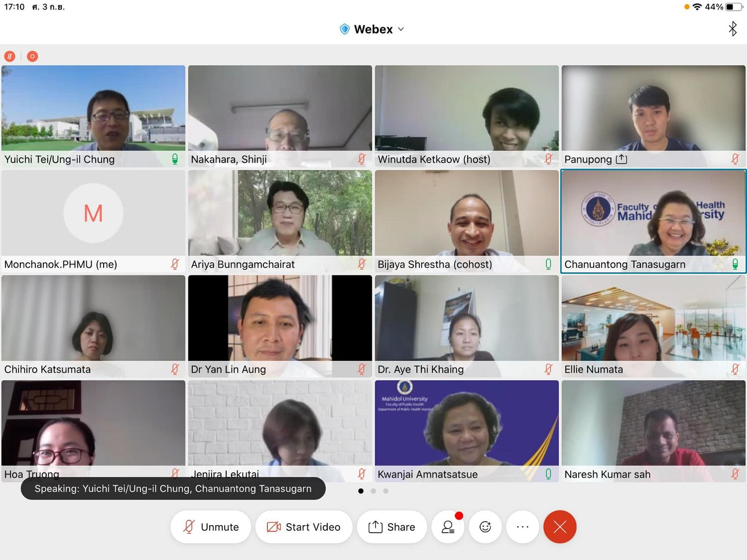Tap mic icon for Kwanjai Amnatsatsue

pos(548,474)
